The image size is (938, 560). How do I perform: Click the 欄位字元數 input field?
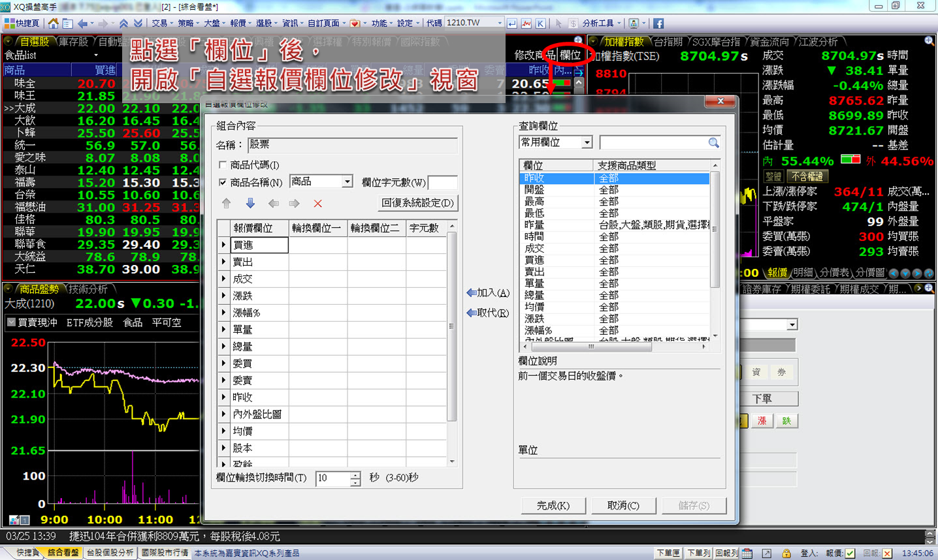442,183
